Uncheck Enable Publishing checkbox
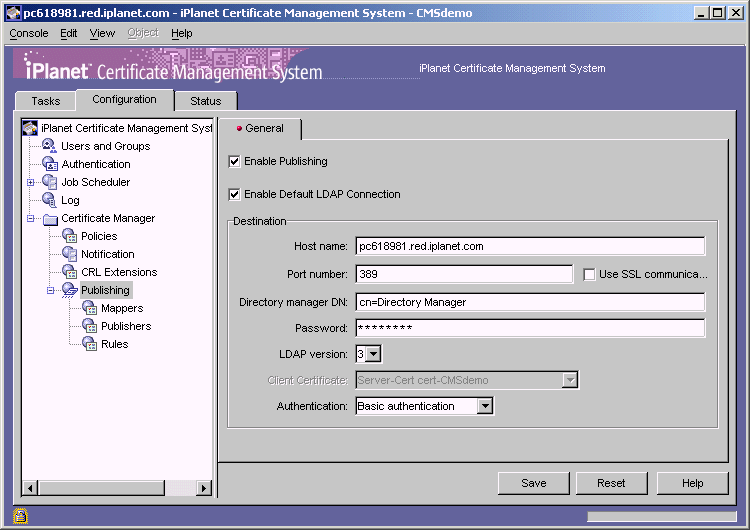The width and height of the screenshot is (750, 530). click(x=234, y=161)
